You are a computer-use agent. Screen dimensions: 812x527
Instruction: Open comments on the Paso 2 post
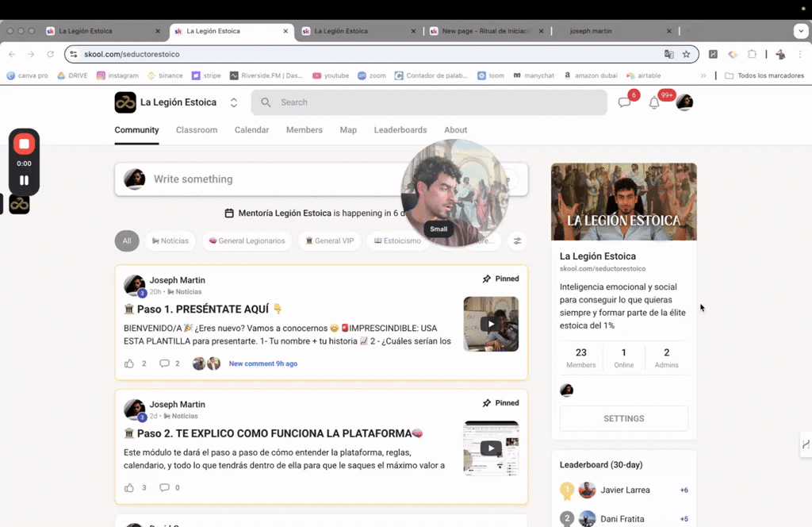(166, 487)
